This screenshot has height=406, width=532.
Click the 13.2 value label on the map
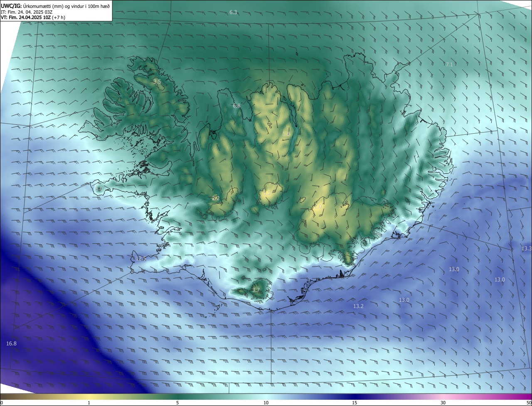pyautogui.click(x=358, y=306)
